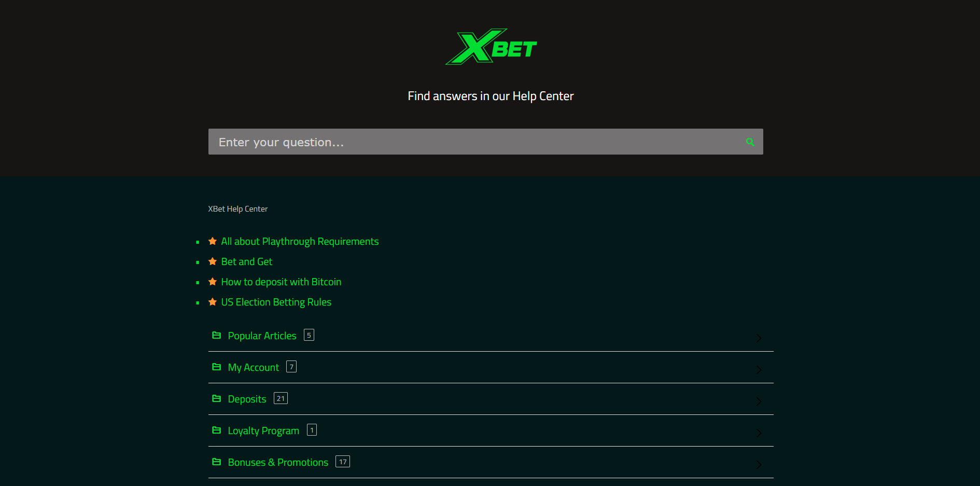Click the green search magnifier icon
Image resolution: width=980 pixels, height=486 pixels.
click(x=750, y=142)
